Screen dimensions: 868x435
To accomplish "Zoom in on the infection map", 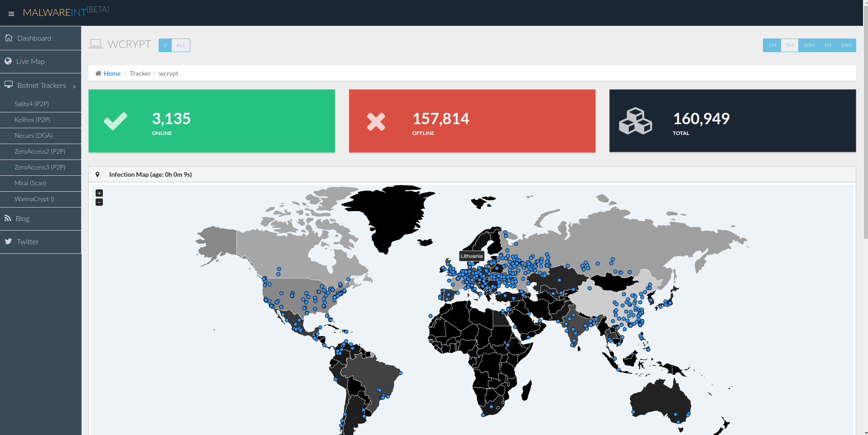I will tap(99, 193).
